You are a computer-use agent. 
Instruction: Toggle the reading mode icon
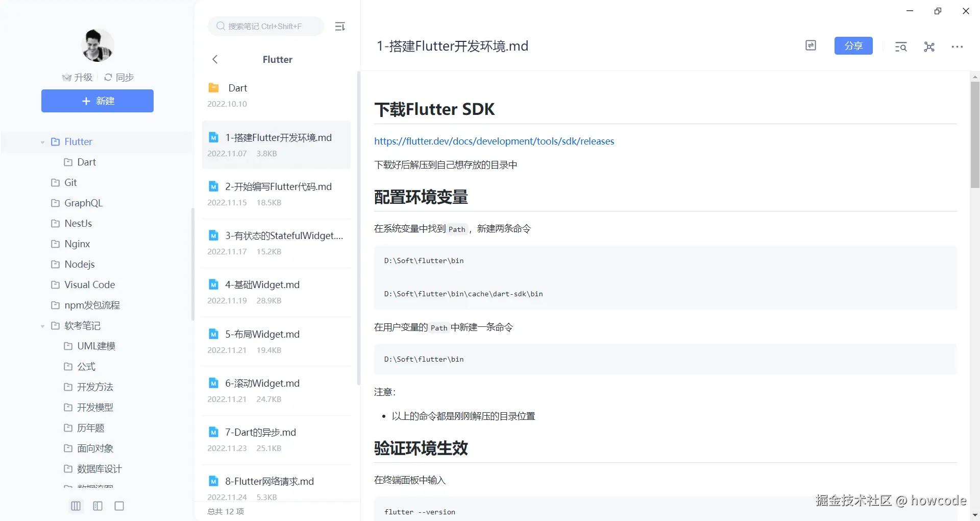coord(811,45)
